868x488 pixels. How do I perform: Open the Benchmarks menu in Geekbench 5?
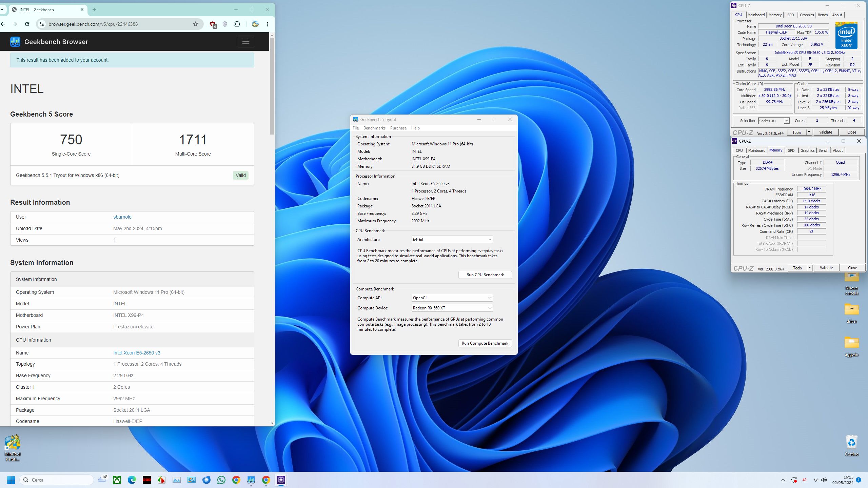374,128
